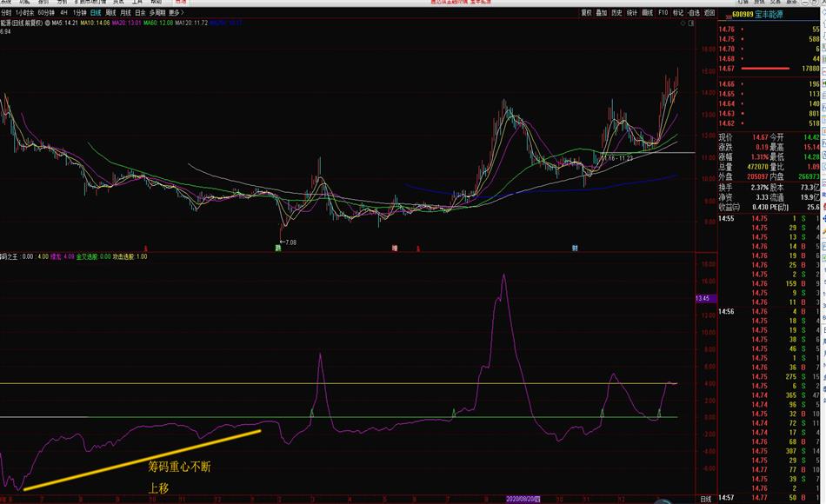This screenshot has height=504, width=826.
Task: Click the 返回 back button
Action: tap(709, 13)
